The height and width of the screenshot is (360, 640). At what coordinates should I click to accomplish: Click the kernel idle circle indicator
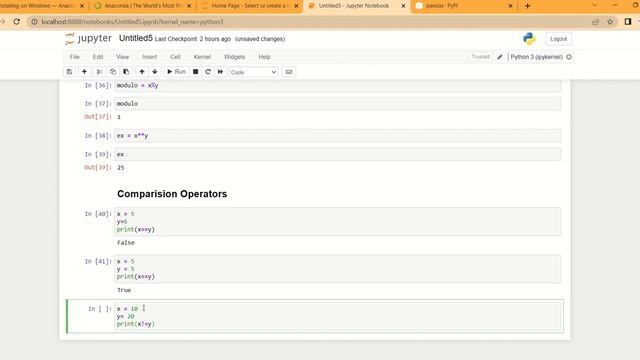tap(569, 57)
